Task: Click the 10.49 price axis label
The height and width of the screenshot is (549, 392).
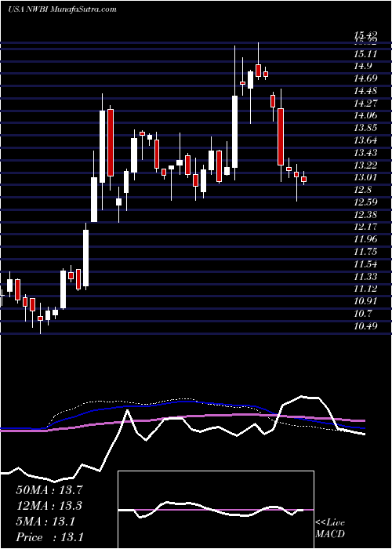Action: coord(365,326)
